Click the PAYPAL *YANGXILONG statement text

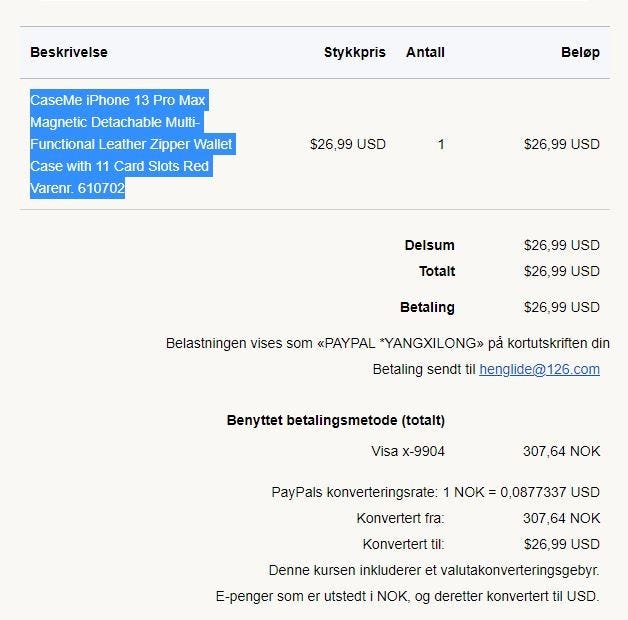(x=387, y=343)
